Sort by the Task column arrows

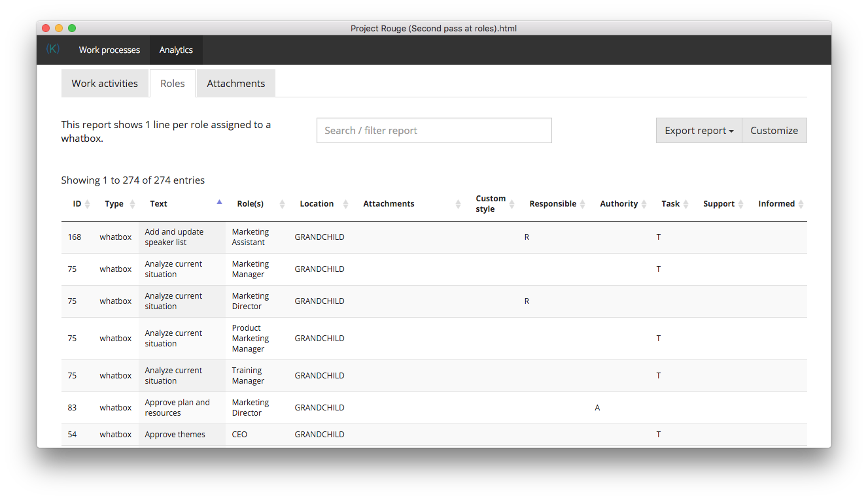tap(686, 204)
